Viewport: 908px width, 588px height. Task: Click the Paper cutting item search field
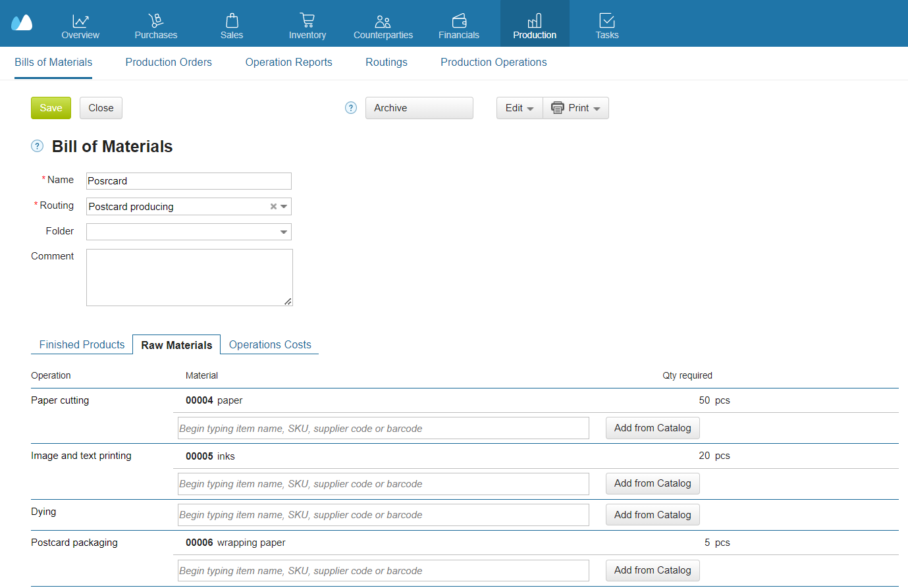coord(383,428)
